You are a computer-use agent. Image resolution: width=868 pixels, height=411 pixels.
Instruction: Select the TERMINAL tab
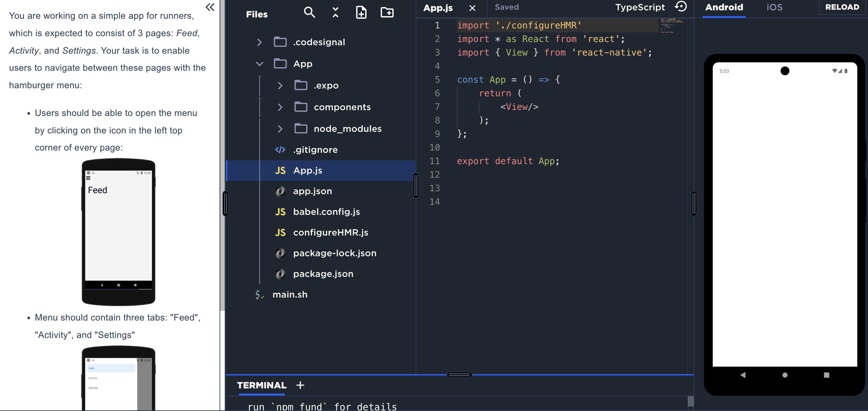[x=262, y=385]
